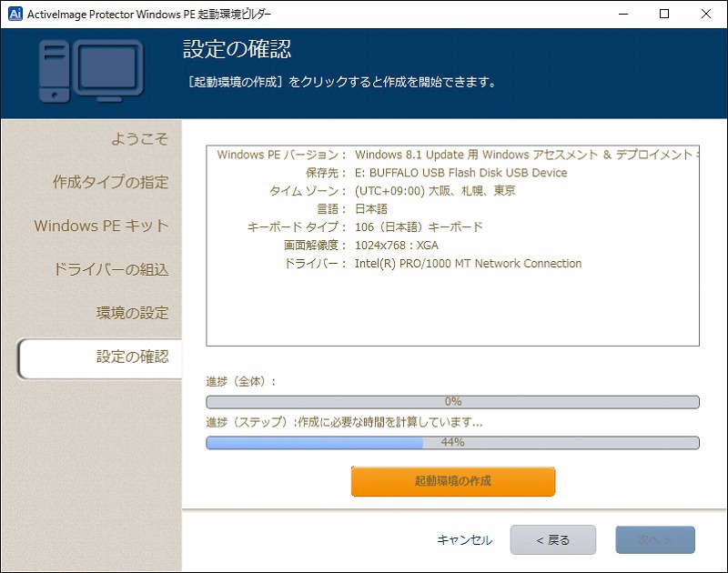Screen dimensions: 728x573
Task: Click the 106（日本語）キーボード value
Action: [x=419, y=226]
